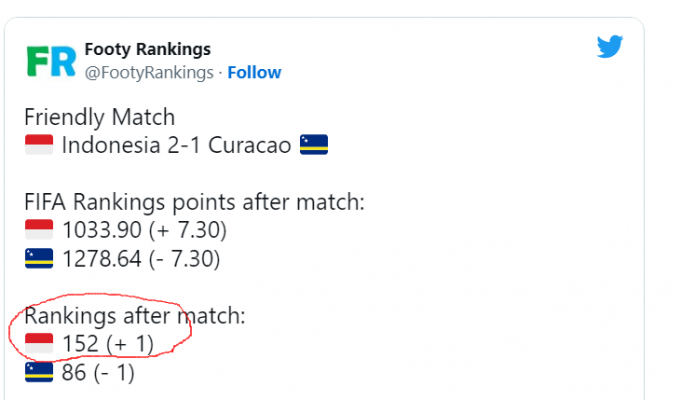Click Curacao's ranking text 86 (- 1)
Screen dimensions: 681x400
(98, 374)
